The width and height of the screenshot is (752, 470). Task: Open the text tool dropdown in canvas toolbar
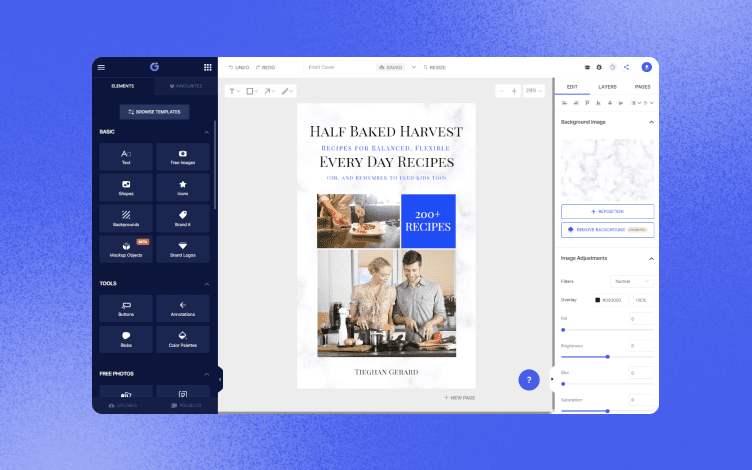[235, 91]
